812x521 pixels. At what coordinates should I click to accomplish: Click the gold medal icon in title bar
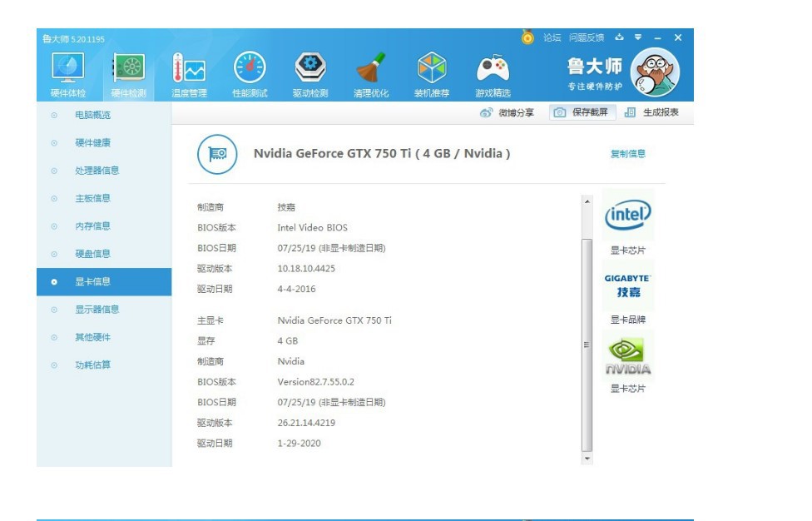click(x=527, y=37)
